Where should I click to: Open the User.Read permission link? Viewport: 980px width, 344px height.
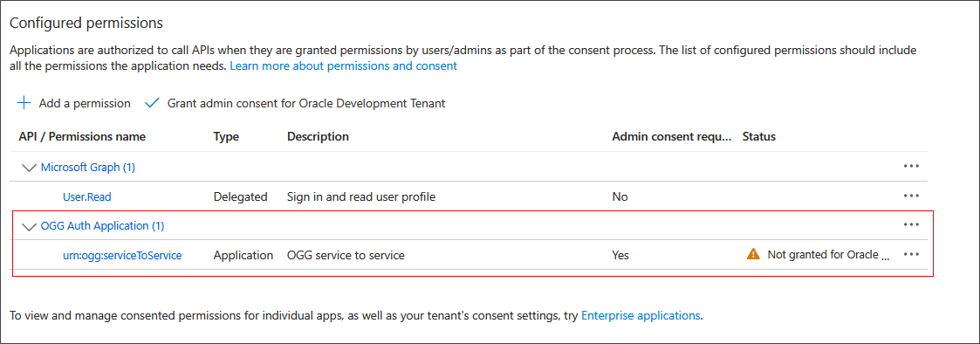click(87, 197)
